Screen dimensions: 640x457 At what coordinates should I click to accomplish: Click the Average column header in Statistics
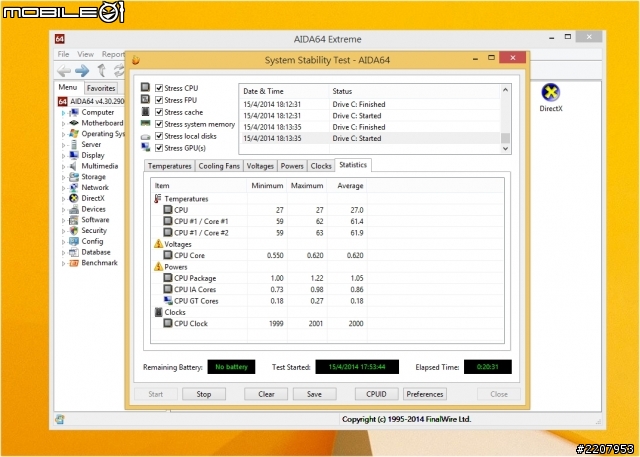pyautogui.click(x=347, y=186)
